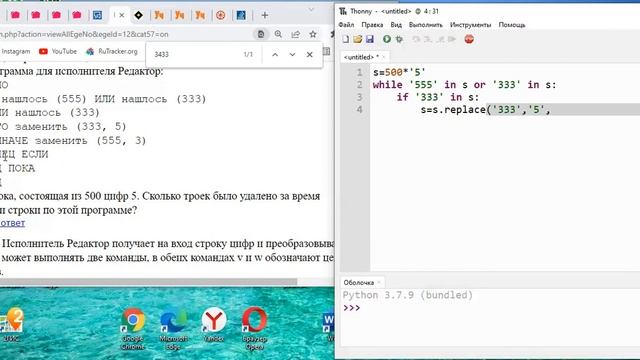Expand the browser tab search chevron
Viewport: 640px width, 360px height.
pyautogui.click(x=311, y=9)
